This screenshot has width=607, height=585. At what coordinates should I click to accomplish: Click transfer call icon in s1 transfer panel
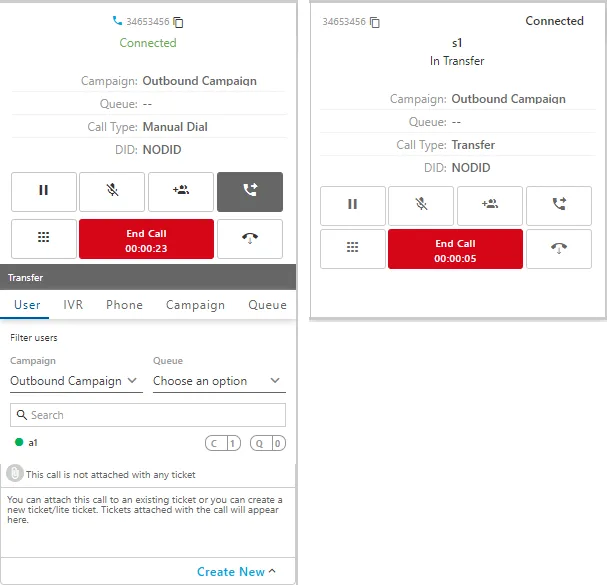pos(559,206)
